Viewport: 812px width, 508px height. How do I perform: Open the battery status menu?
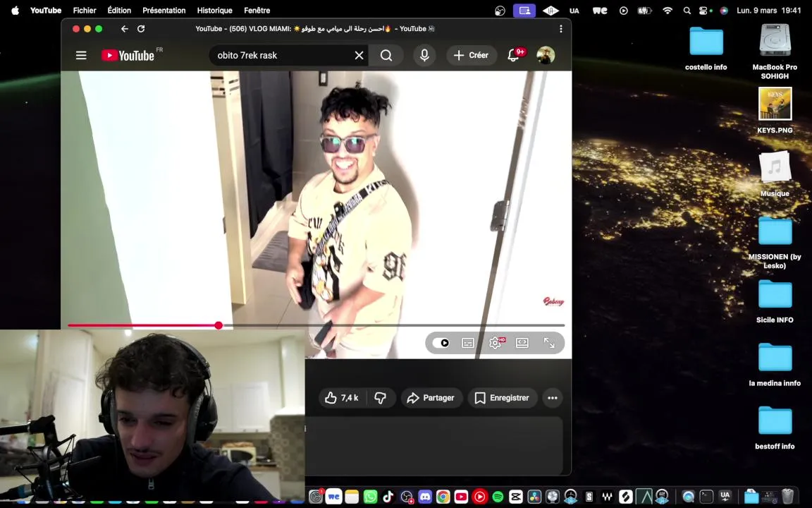point(644,11)
